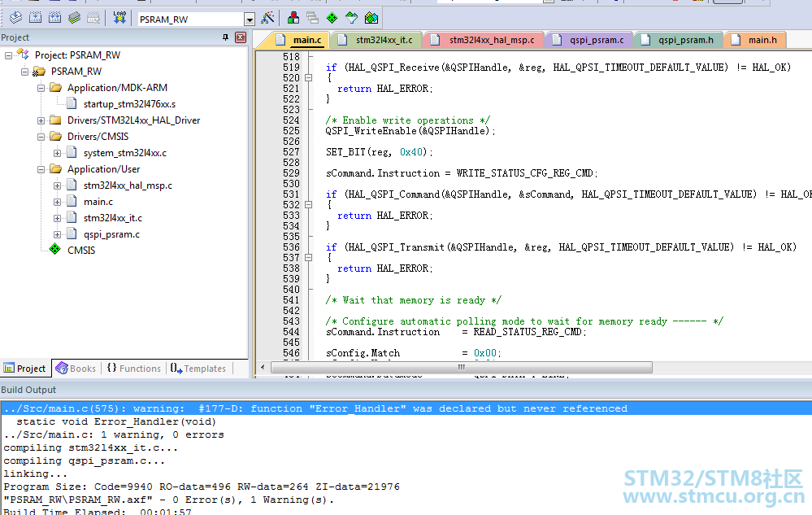
Task: Select startup_stm32l476xx.s in project tree
Action: click(129, 104)
